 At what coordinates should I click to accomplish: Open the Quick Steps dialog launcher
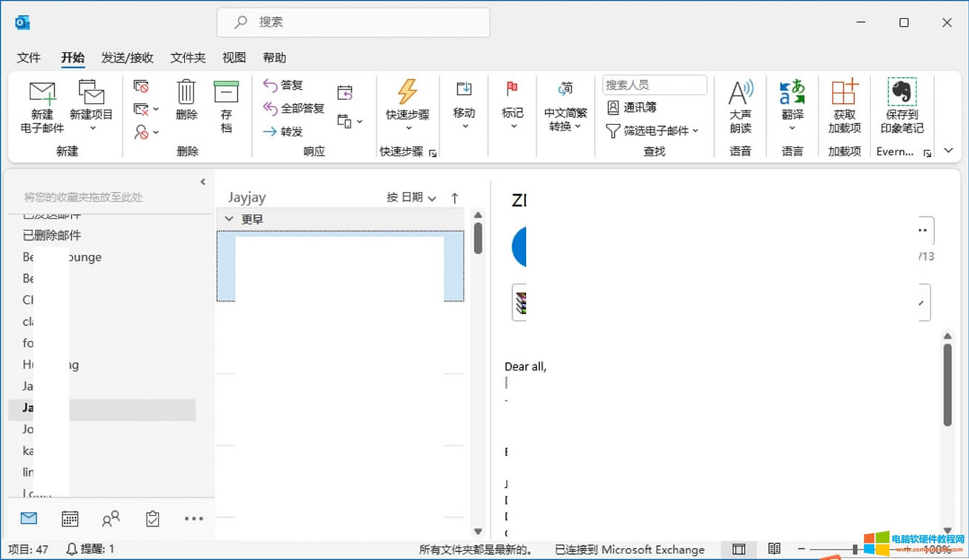pos(433,153)
